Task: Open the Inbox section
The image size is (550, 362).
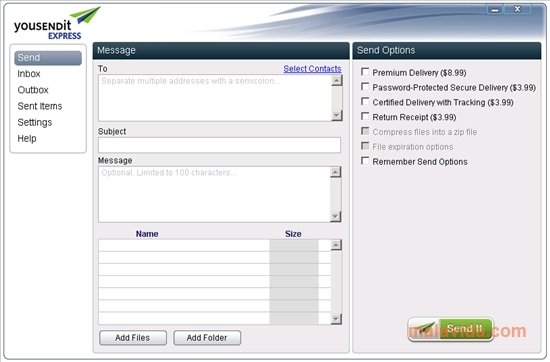Action: 29,74
